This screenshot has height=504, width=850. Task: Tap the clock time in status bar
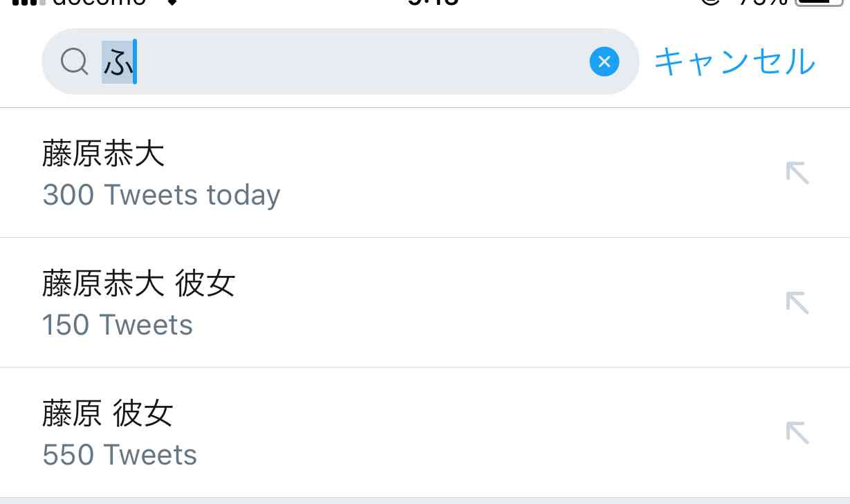434,2
